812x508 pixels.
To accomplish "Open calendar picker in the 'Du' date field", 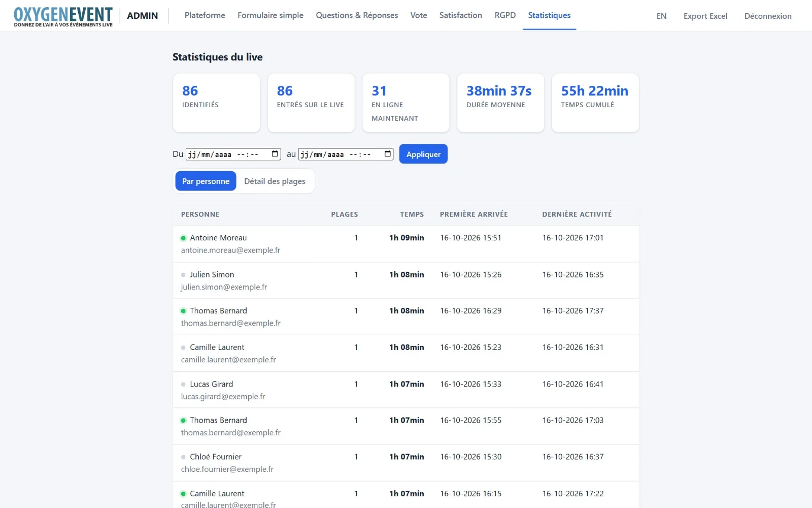I will coord(275,154).
